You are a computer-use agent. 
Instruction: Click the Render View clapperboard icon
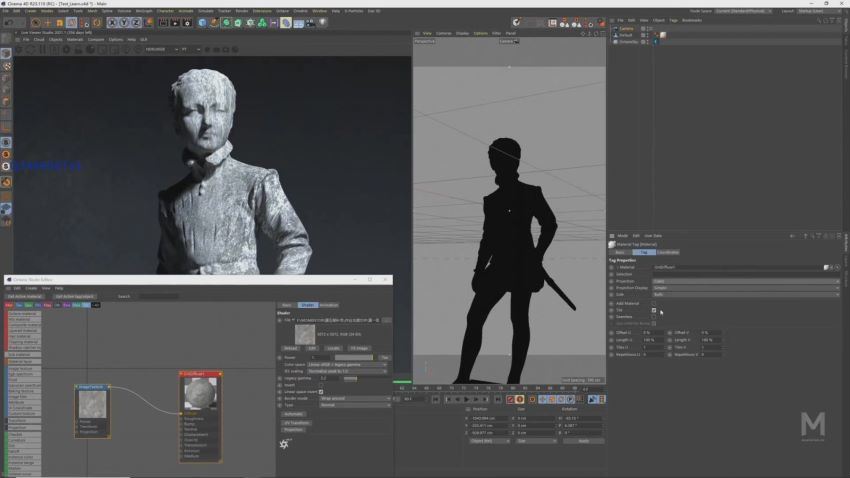(163, 23)
